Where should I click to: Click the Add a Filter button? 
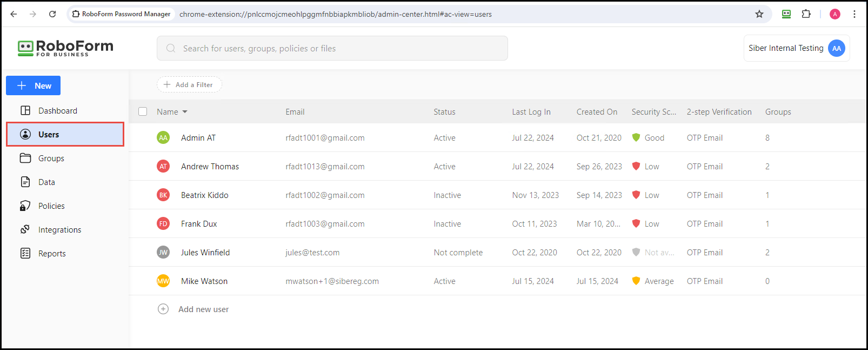(189, 85)
